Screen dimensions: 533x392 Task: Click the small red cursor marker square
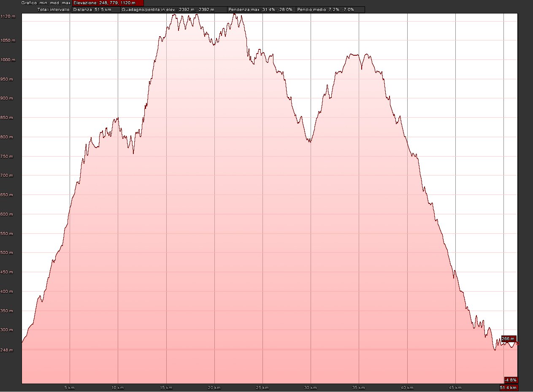[x=518, y=343]
